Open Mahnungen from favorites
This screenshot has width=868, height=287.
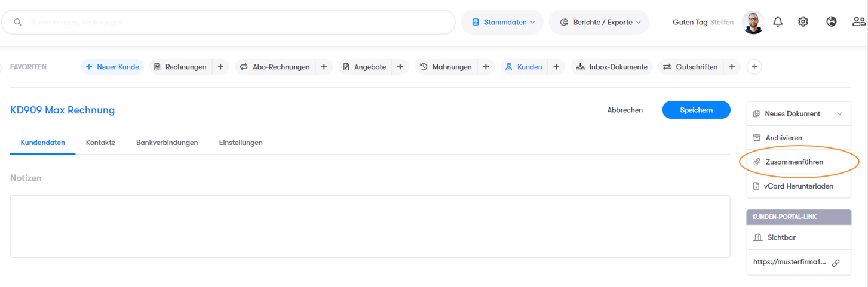446,67
